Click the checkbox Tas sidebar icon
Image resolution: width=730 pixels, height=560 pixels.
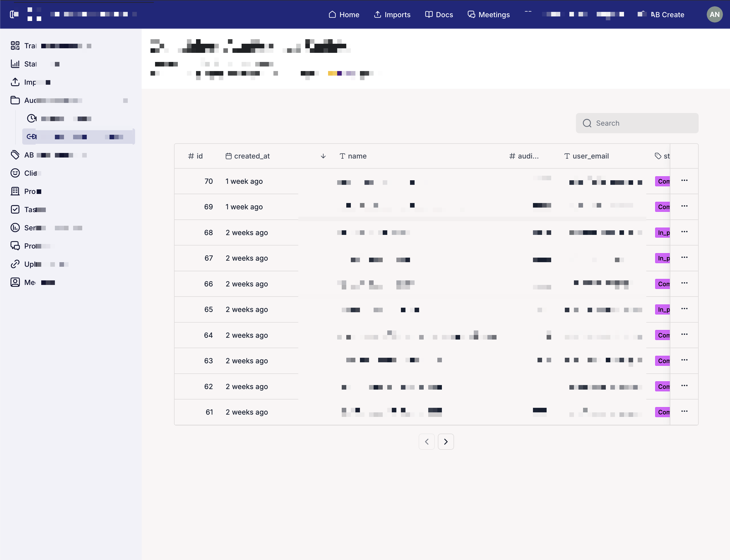(x=15, y=209)
